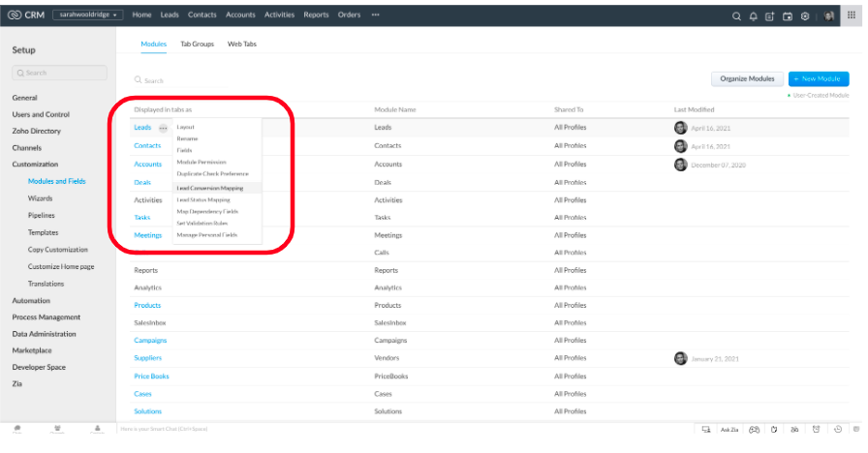Expand Channels in Setup sidebar
Viewport: 868px width, 453px height.
(26, 148)
